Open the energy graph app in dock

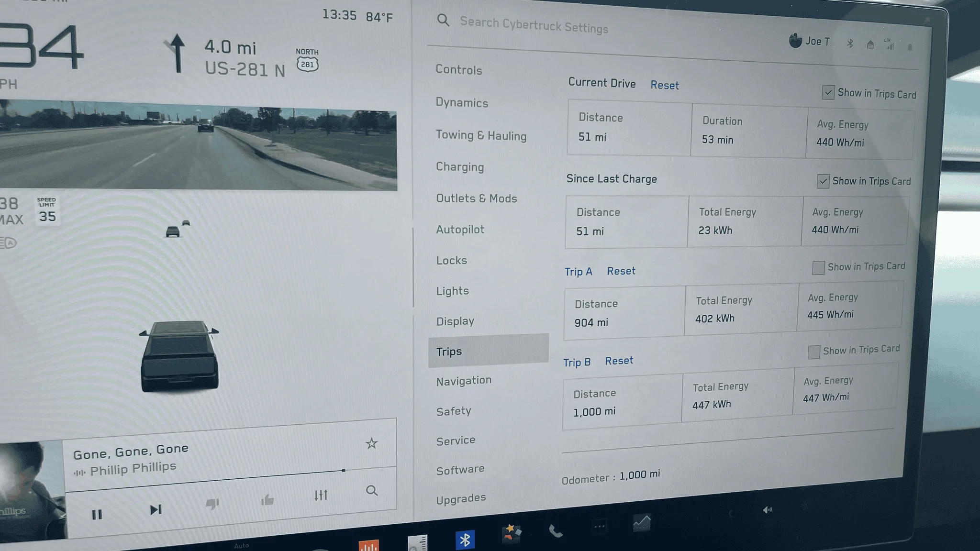642,522
